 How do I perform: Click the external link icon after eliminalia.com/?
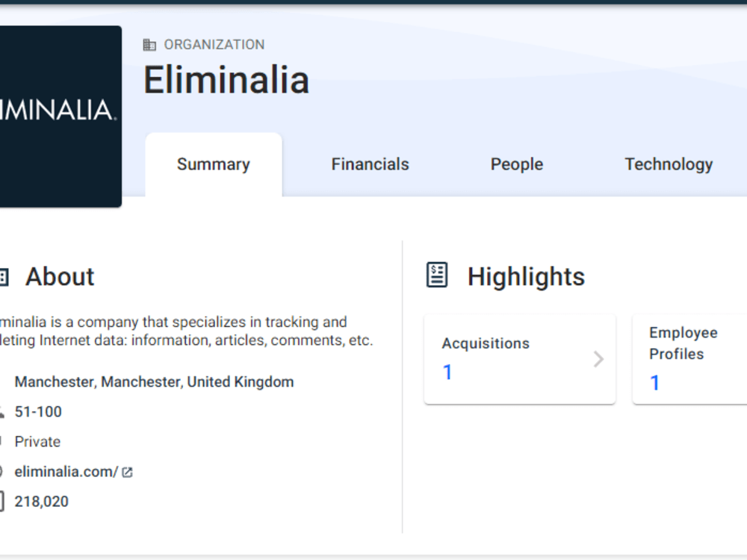click(x=127, y=471)
